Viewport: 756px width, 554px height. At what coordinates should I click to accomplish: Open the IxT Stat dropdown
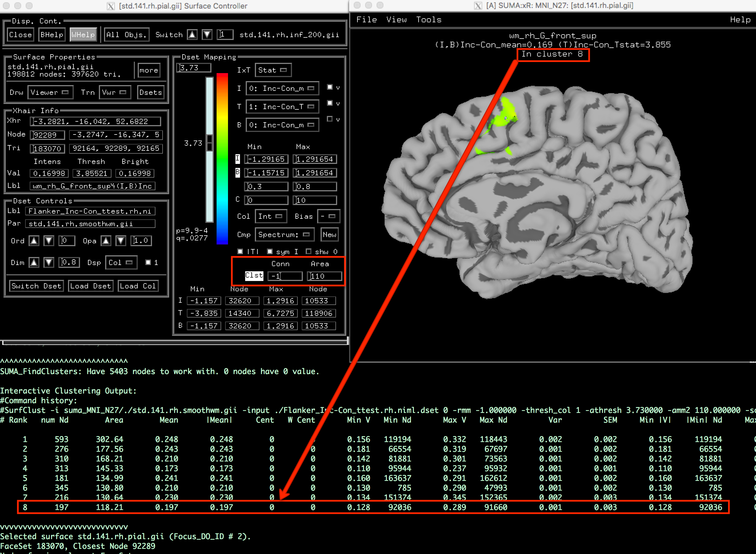click(273, 70)
